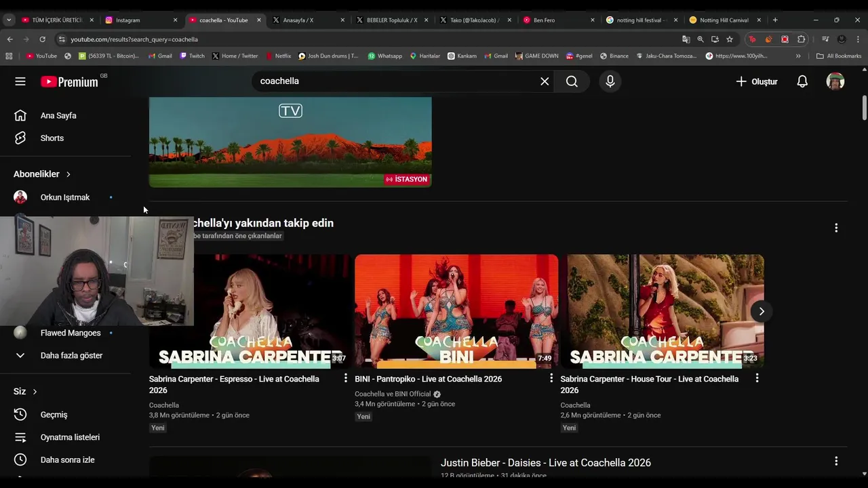This screenshot has height=488, width=868.
Task: Open options menu for the Coachella shelf
Action: coord(836,228)
